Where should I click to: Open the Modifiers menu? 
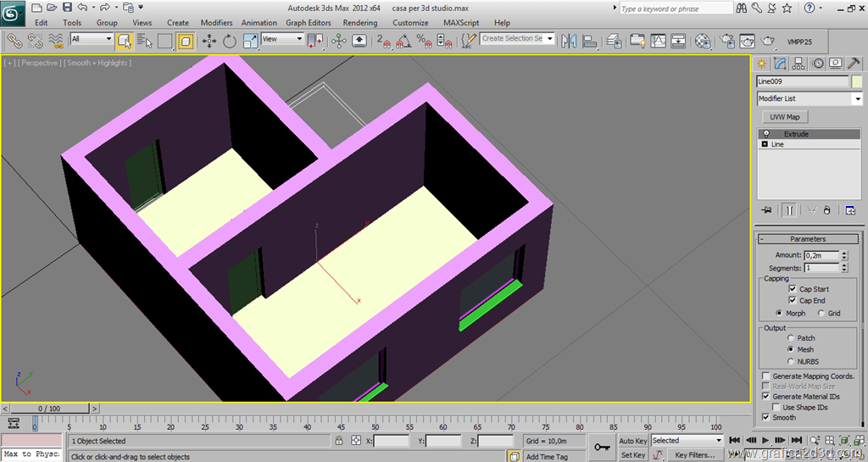[216, 23]
